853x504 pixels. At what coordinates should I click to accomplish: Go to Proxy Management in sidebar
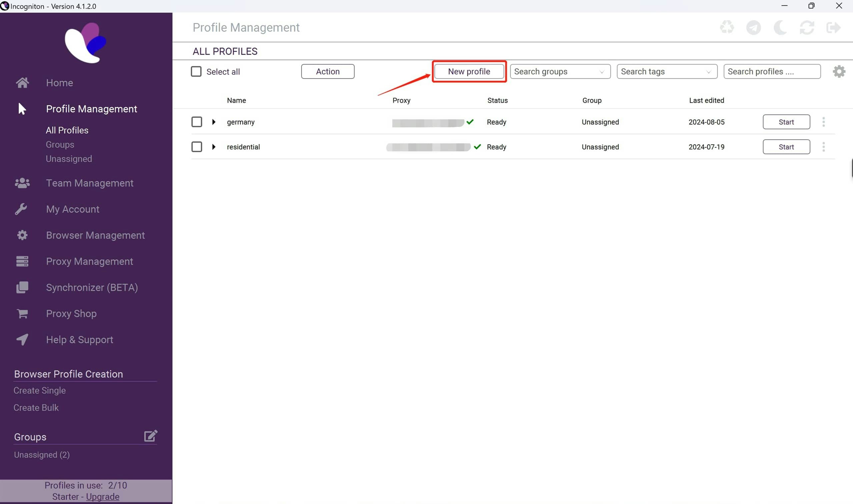[89, 262]
